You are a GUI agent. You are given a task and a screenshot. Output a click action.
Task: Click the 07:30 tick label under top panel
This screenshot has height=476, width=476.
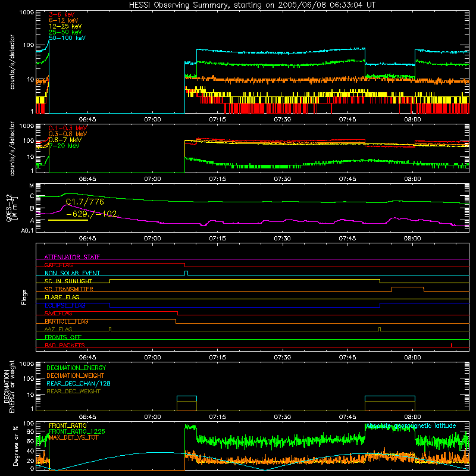pos(282,120)
